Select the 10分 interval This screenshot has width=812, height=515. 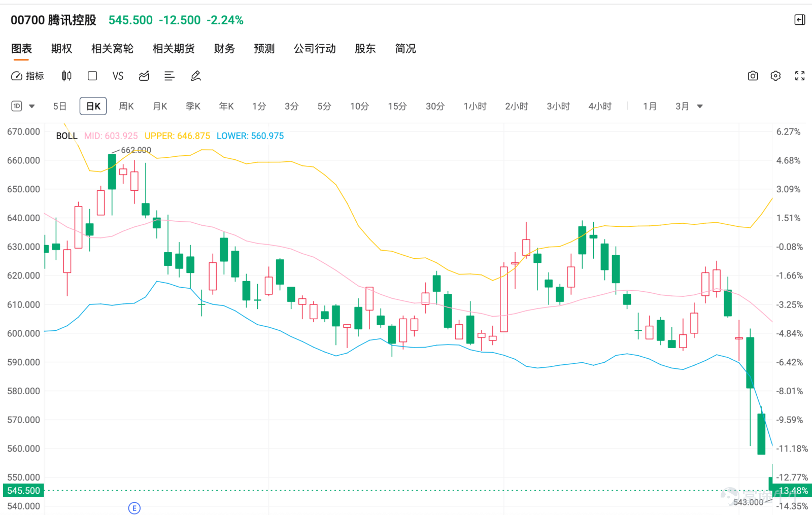coord(359,107)
